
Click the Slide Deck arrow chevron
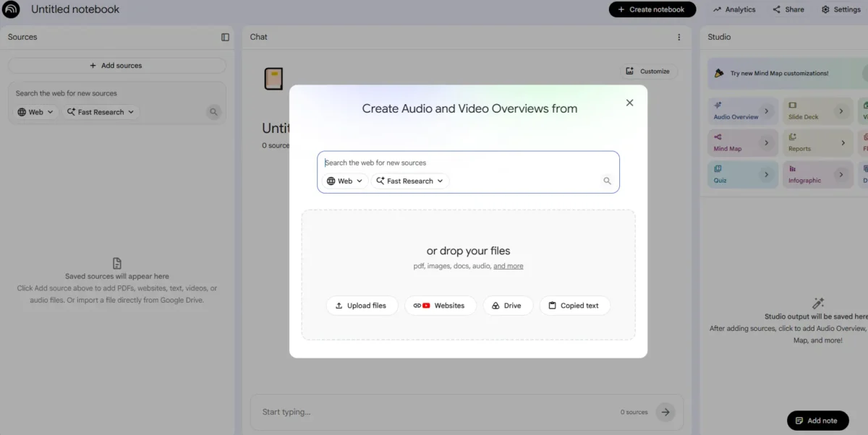pos(841,111)
